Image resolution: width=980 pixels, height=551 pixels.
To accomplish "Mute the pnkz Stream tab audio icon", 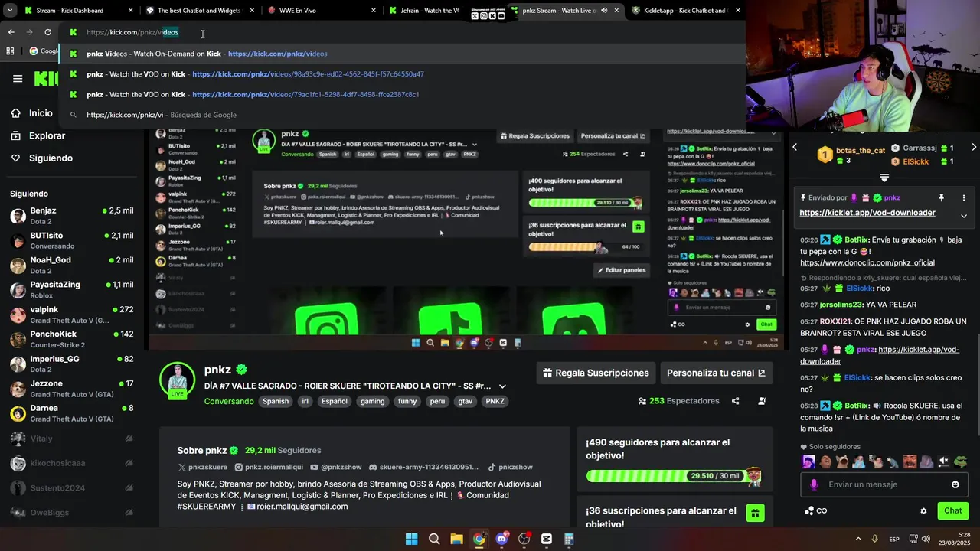I will tap(604, 11).
